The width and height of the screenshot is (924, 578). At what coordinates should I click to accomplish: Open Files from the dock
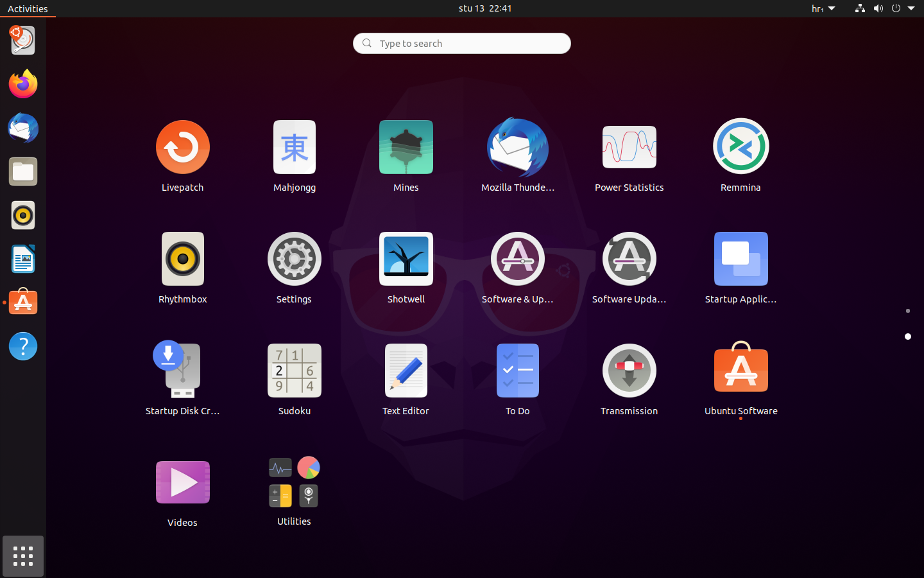pyautogui.click(x=23, y=171)
